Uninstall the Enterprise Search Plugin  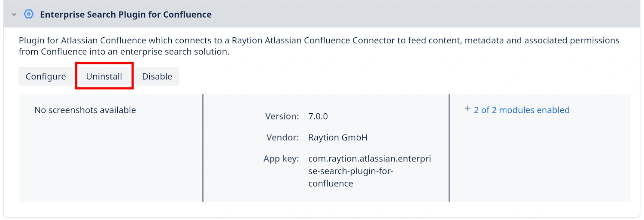click(104, 76)
